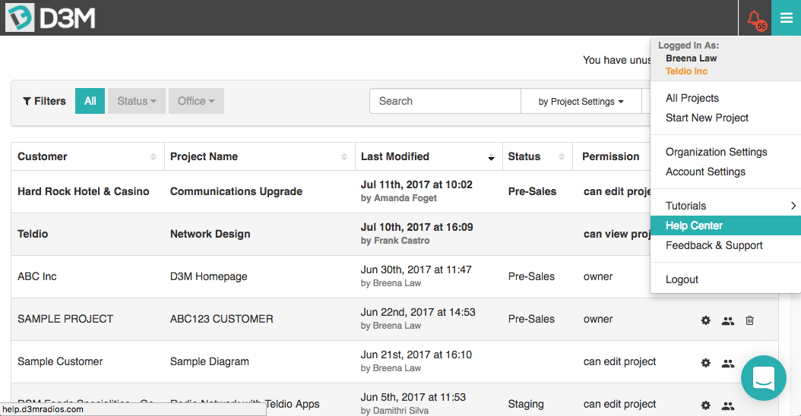This screenshot has width=801, height=416.
Task: Delete the SAMPLE PROJECT row with trash icon
Action: [x=749, y=320]
